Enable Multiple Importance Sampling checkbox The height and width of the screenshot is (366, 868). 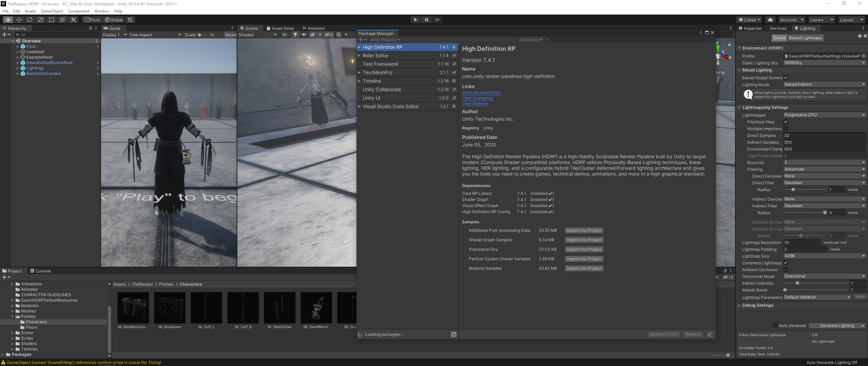(x=786, y=128)
